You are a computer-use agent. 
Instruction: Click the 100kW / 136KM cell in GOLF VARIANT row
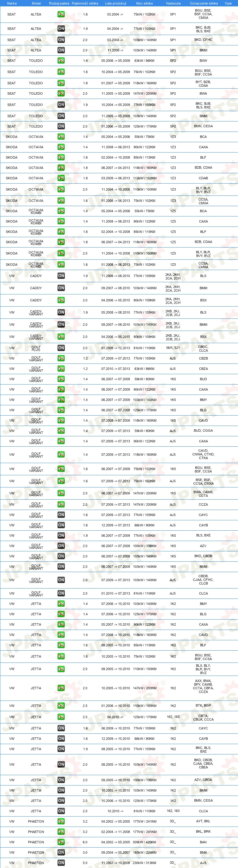pos(145,546)
